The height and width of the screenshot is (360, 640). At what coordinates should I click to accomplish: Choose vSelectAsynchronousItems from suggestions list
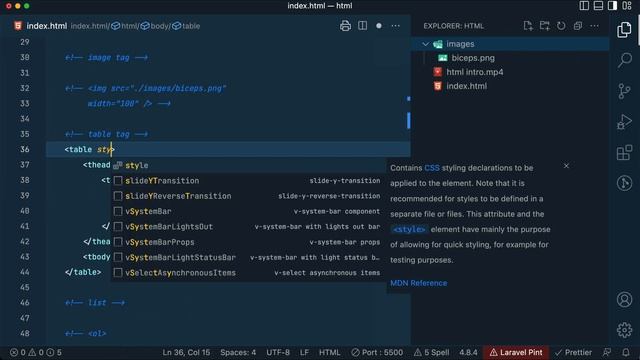click(x=247, y=273)
